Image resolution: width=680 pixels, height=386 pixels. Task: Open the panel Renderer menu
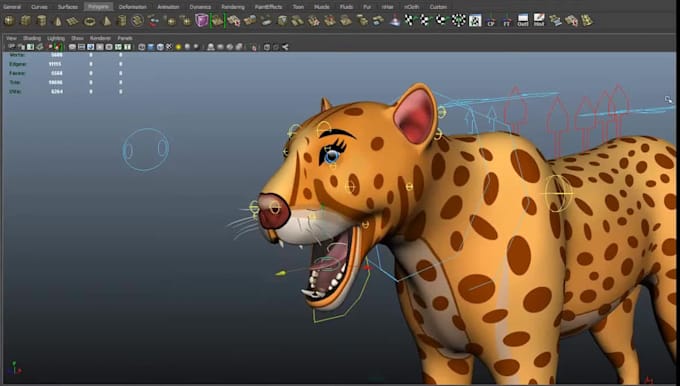100,38
